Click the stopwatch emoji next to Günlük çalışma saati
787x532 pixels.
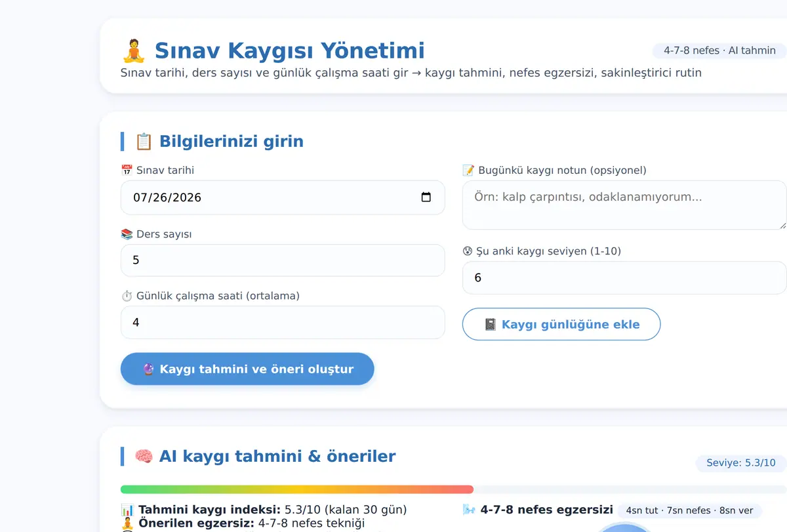[x=127, y=296]
